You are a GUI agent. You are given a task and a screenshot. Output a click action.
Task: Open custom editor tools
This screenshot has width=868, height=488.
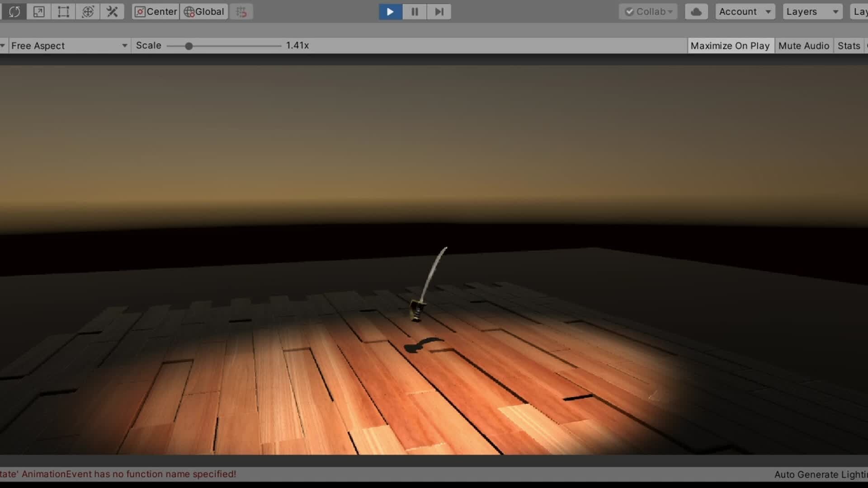pos(112,12)
